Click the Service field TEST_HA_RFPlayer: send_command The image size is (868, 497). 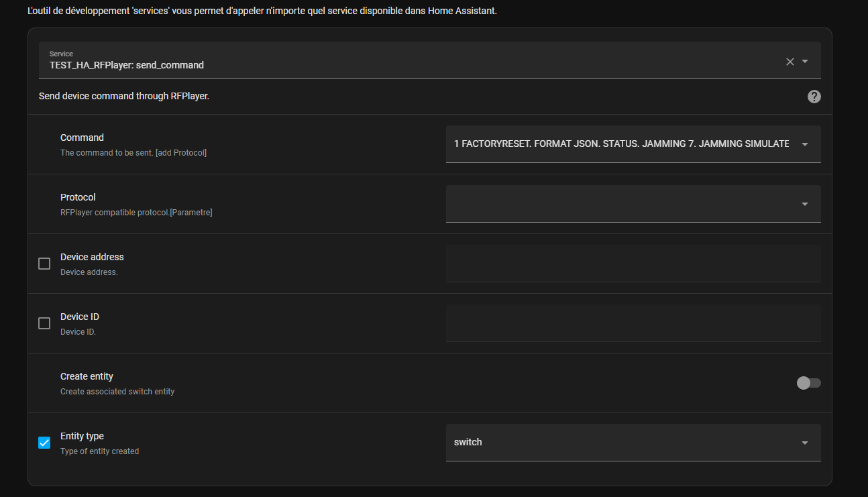(429, 60)
